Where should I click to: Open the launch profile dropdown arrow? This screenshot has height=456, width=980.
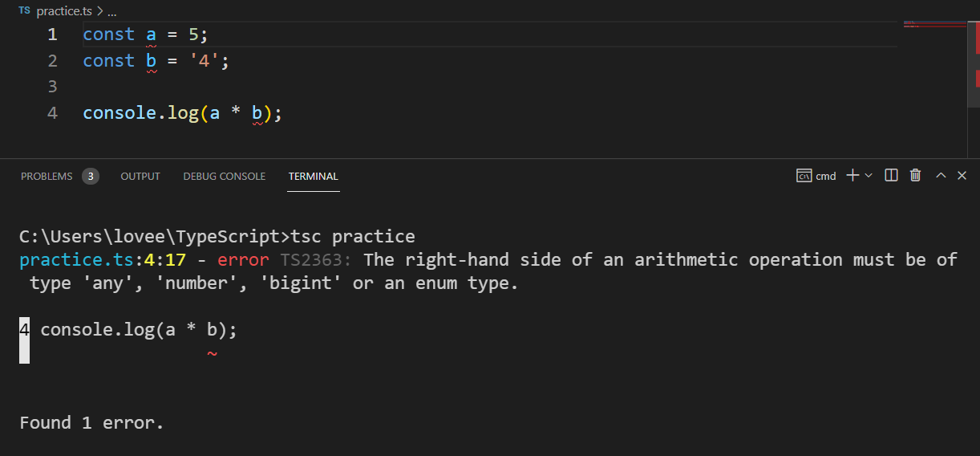point(869,175)
